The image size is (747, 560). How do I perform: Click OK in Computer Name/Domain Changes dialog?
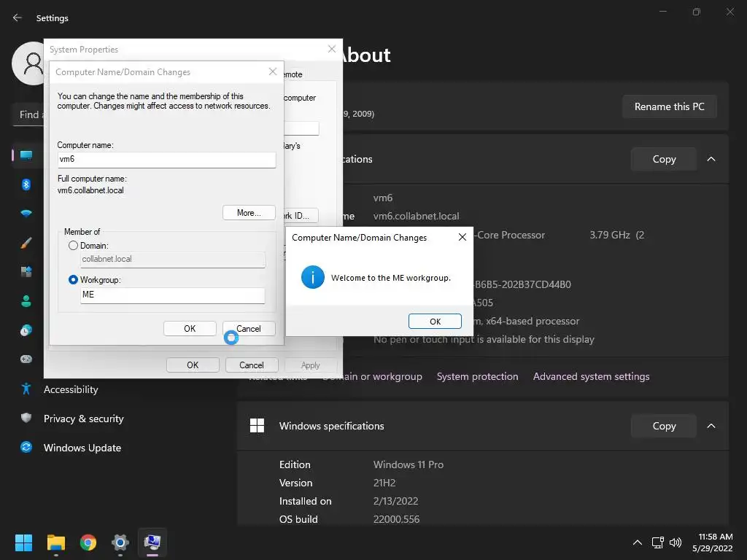coord(190,329)
